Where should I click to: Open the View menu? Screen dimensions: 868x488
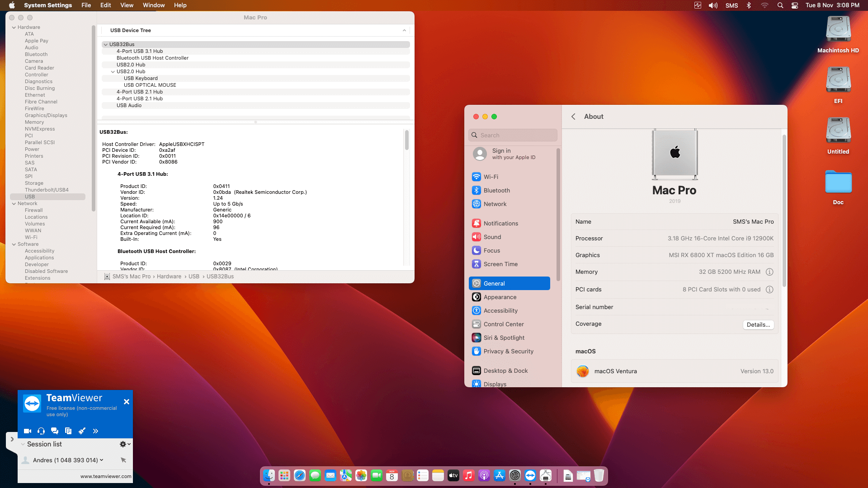tap(127, 5)
